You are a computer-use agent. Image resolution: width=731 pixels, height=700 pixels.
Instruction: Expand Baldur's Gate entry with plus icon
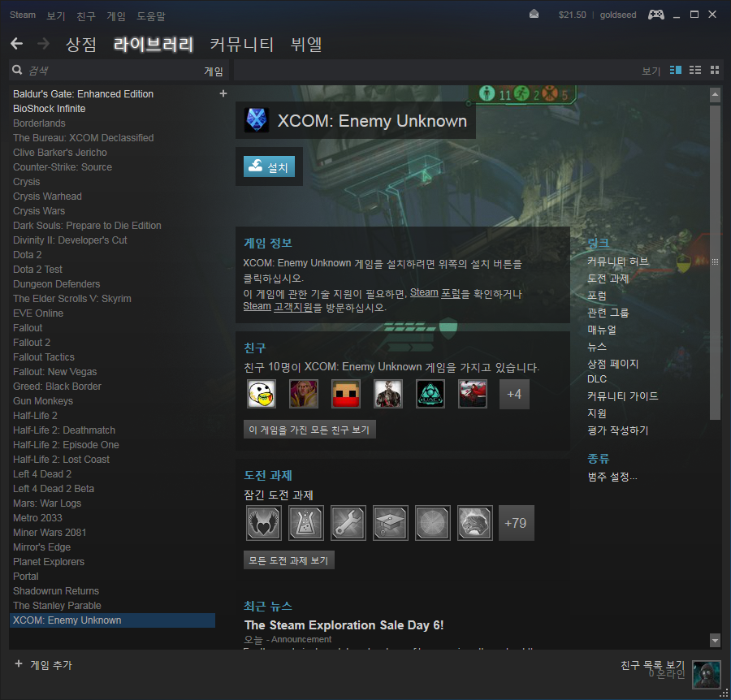tap(223, 93)
